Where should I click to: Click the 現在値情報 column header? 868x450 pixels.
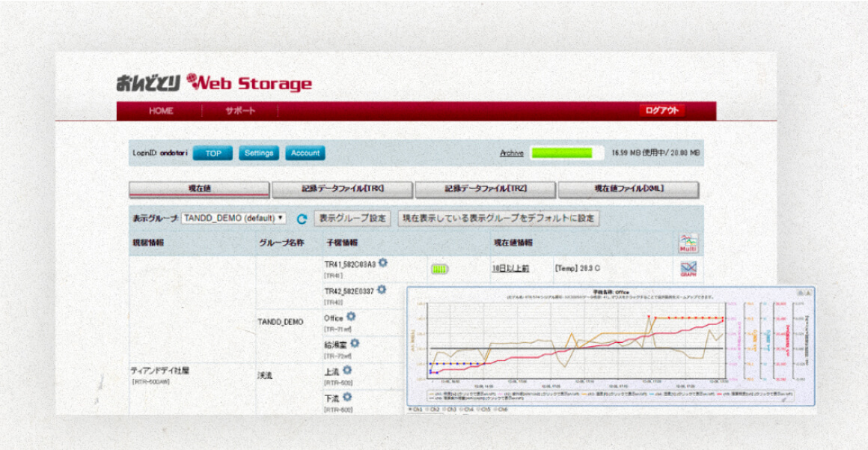(513, 243)
